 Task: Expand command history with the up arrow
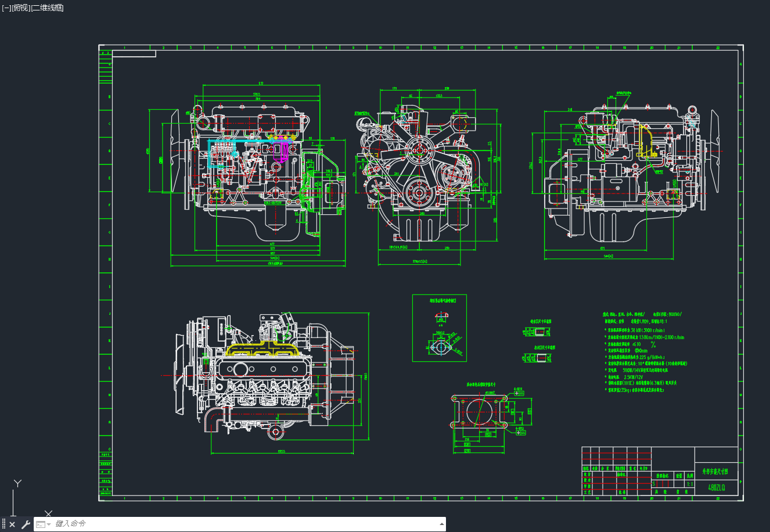coord(441,524)
